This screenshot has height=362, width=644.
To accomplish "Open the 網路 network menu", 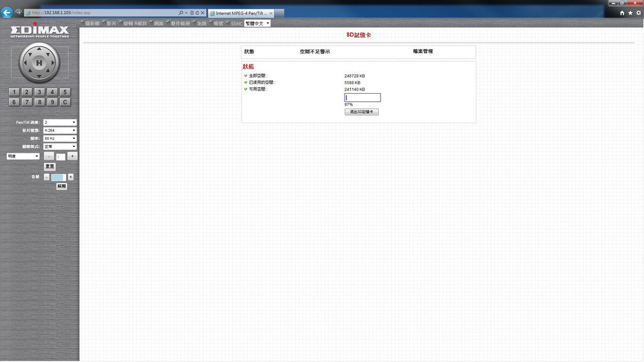I will tap(158, 23).
